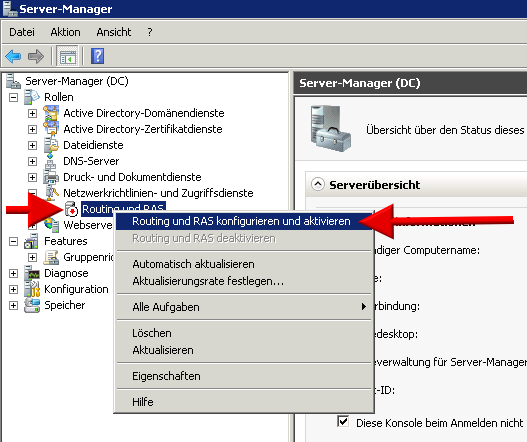
Task: Click the Gruppenrichtlinien node icon
Action: [x=51, y=257]
